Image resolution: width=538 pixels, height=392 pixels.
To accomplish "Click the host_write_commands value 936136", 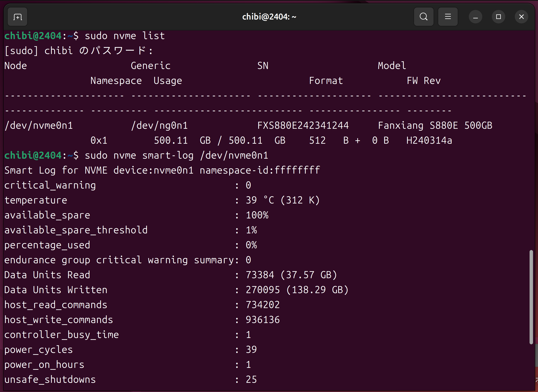I will coord(262,320).
